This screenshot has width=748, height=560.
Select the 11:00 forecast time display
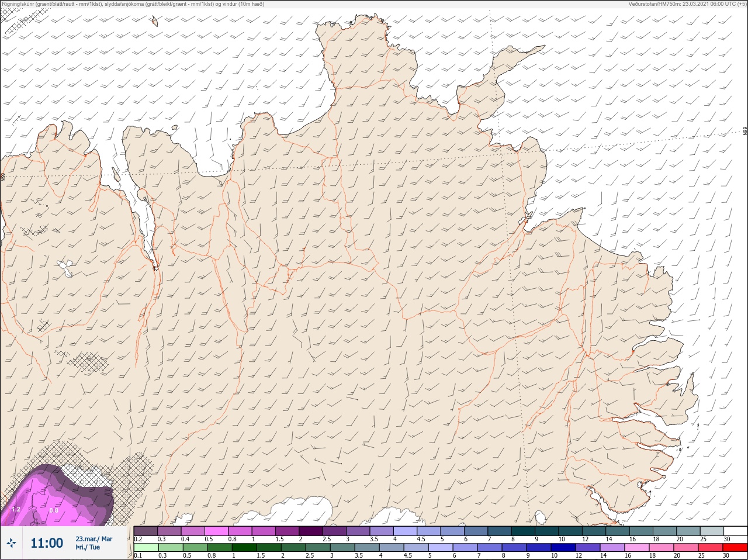coord(47,543)
